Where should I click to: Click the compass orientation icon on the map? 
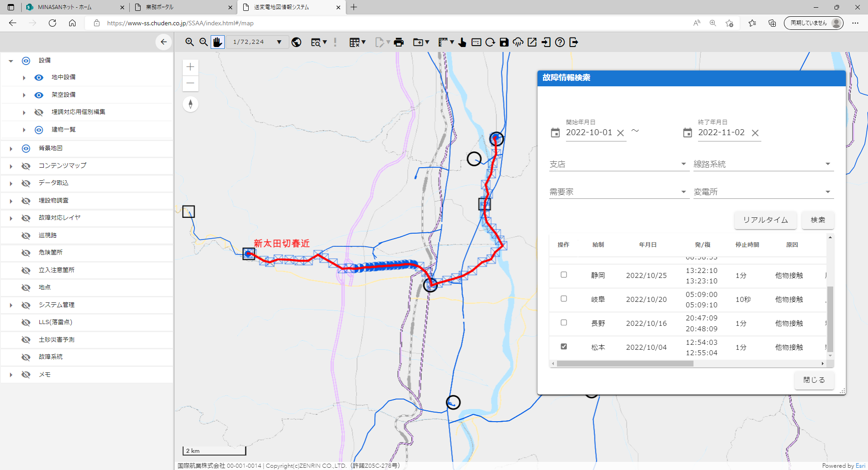(190, 104)
